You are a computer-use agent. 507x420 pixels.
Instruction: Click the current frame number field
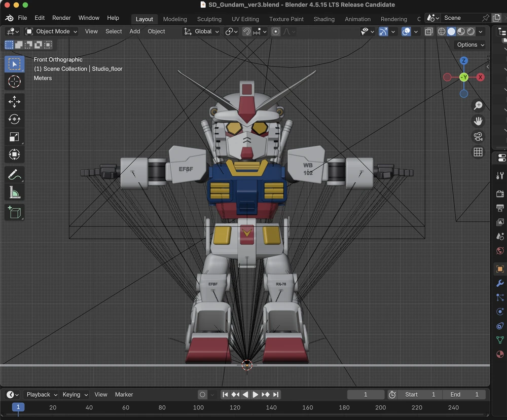(x=366, y=395)
